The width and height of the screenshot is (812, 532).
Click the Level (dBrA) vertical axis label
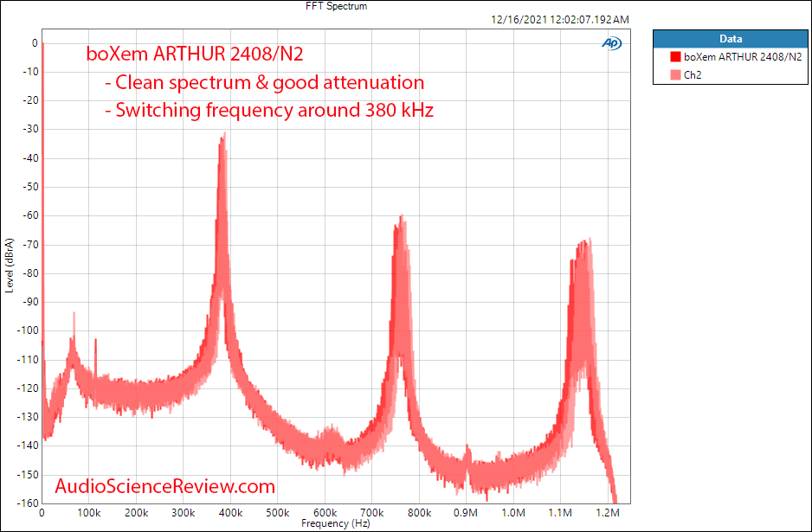pyautogui.click(x=10, y=266)
